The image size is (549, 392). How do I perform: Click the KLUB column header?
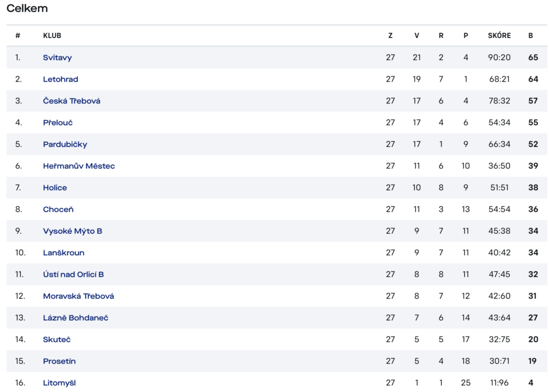tap(52, 35)
